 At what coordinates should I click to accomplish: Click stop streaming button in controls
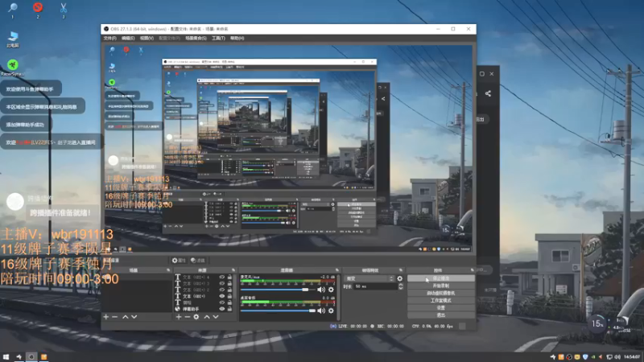(440, 278)
